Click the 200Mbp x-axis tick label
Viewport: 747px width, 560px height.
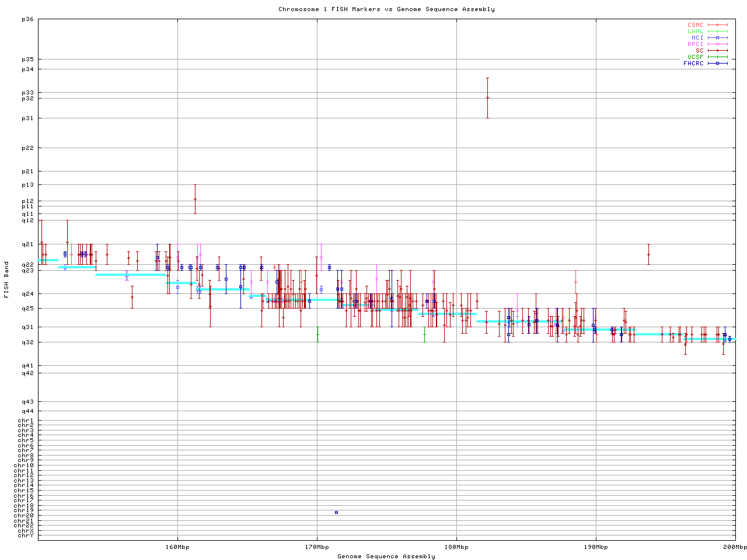(735, 547)
